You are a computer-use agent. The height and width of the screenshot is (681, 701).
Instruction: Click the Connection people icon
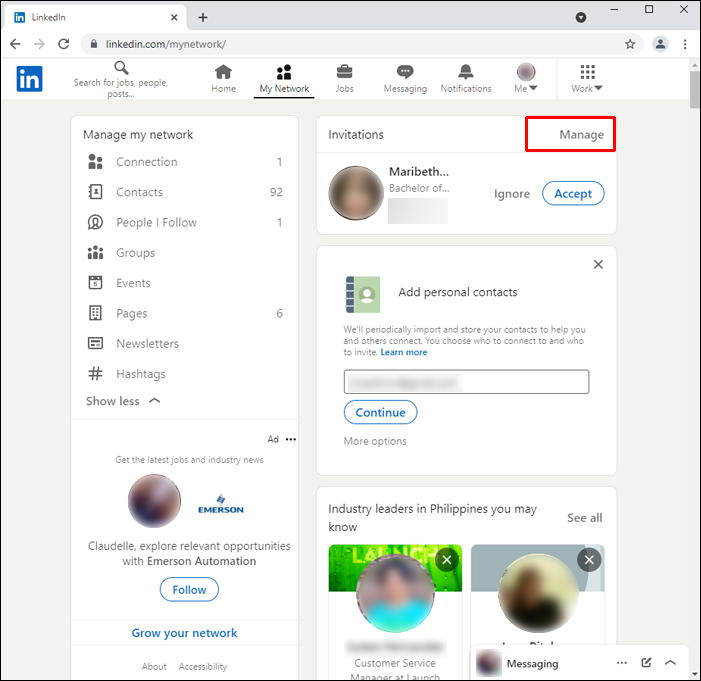pyautogui.click(x=95, y=162)
